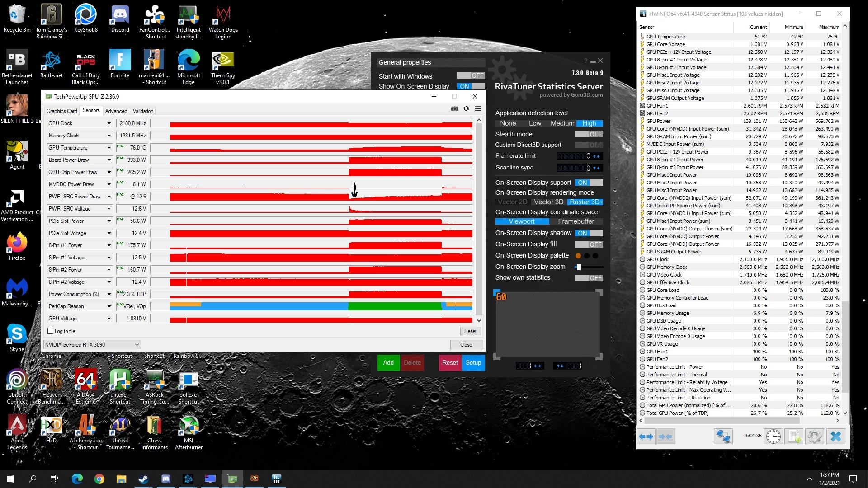Toggle On-Screen Display support switch
Image resolution: width=868 pixels, height=488 pixels.
coord(589,183)
